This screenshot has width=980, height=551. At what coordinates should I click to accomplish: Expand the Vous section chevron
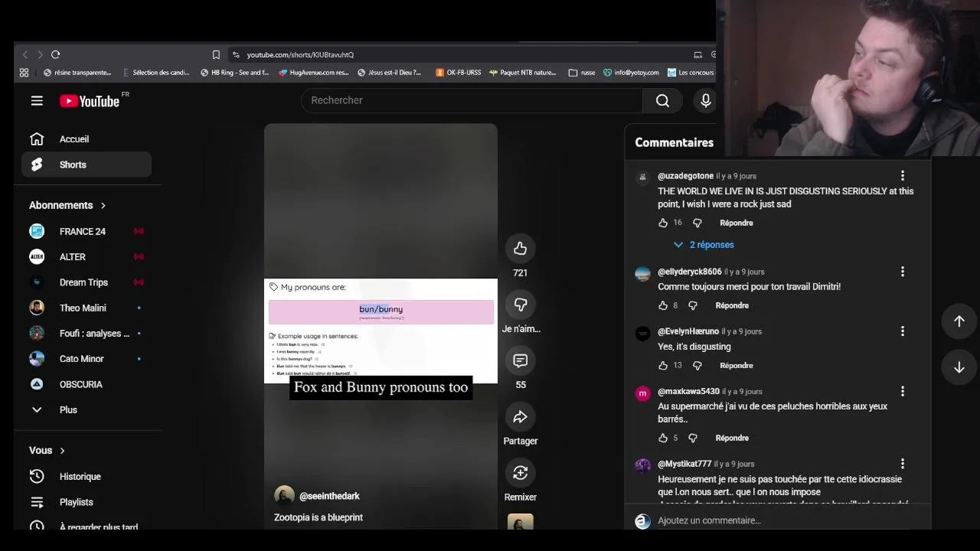click(62, 450)
